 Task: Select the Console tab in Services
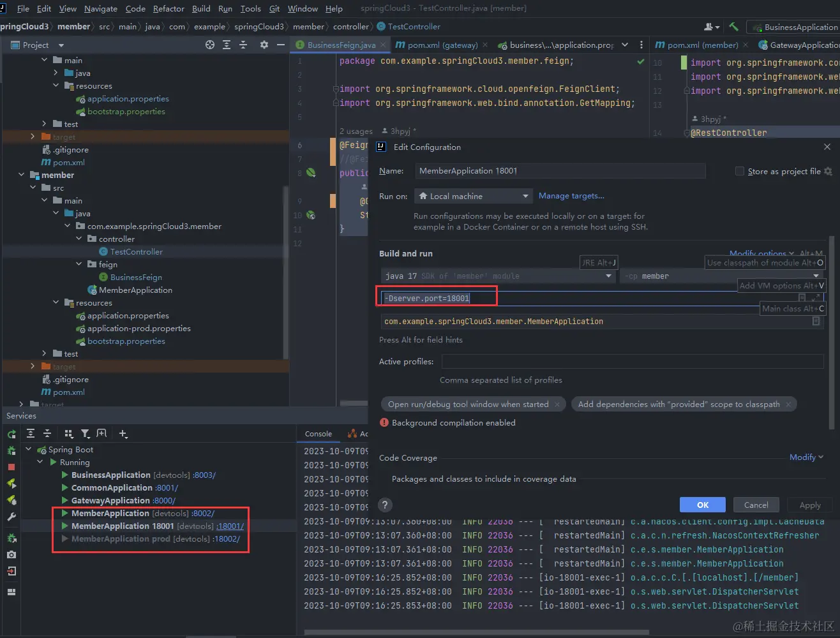(319, 434)
